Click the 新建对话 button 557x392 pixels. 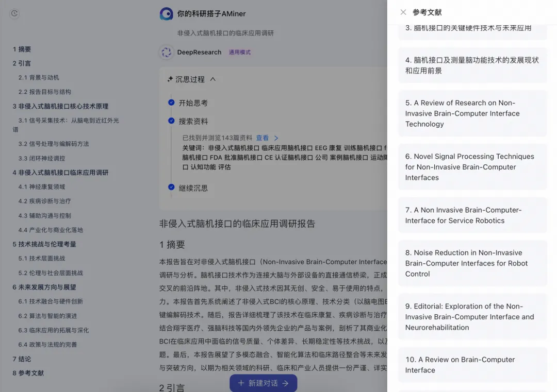pyautogui.click(x=263, y=383)
